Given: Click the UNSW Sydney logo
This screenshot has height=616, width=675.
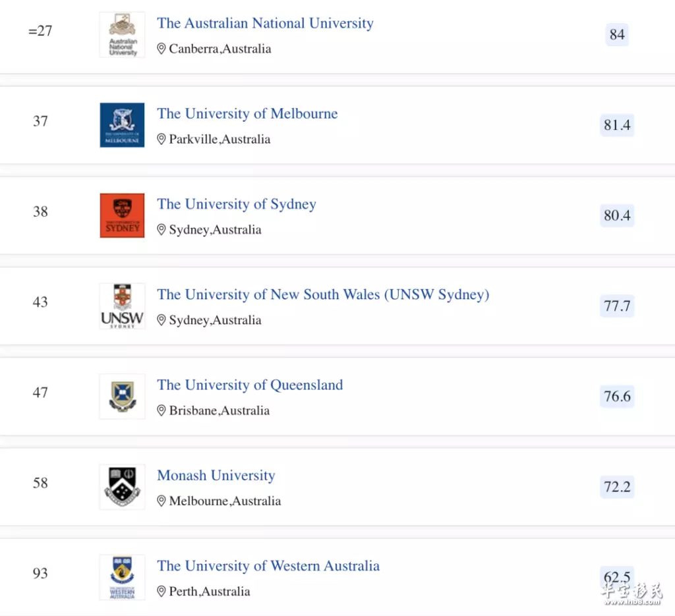Looking at the screenshot, I should pos(122,306).
